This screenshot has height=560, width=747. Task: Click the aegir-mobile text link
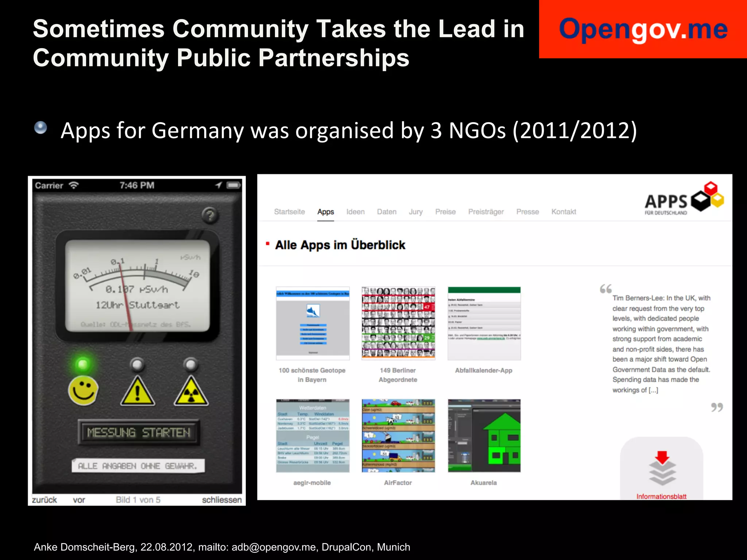(312, 483)
